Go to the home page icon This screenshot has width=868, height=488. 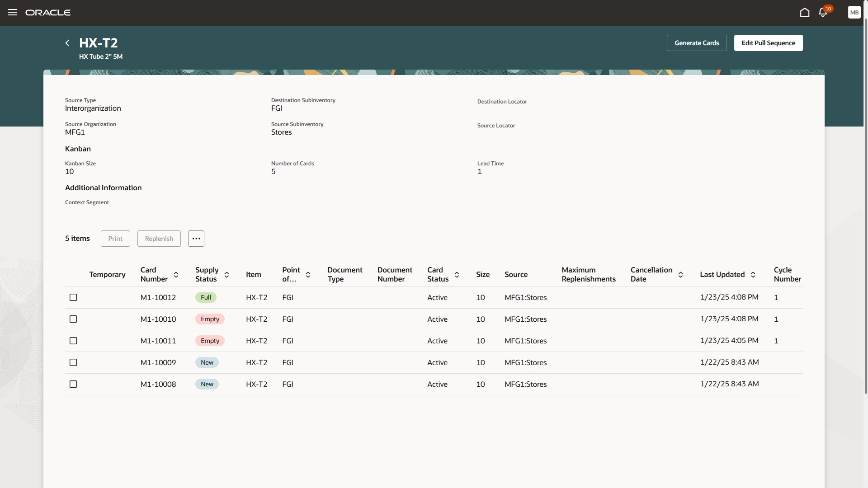[805, 12]
